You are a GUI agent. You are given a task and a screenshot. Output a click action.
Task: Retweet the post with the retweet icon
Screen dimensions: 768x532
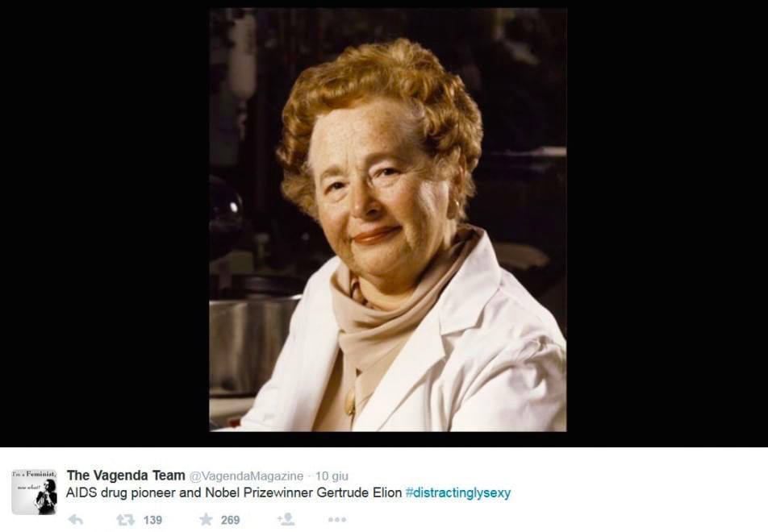(x=125, y=519)
